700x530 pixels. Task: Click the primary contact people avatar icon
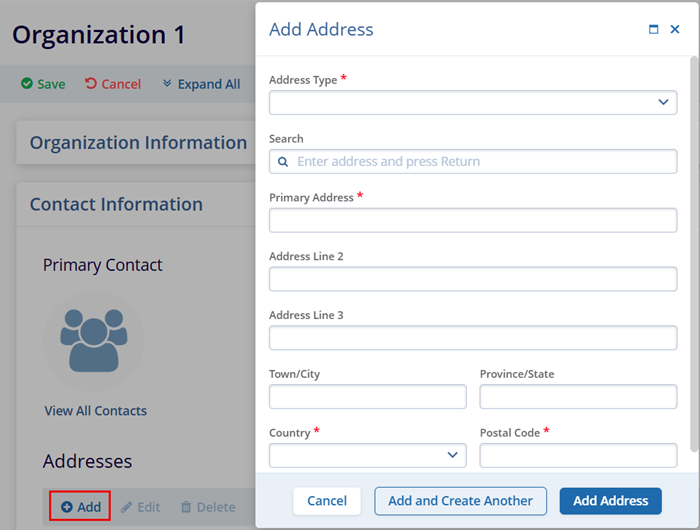point(91,339)
